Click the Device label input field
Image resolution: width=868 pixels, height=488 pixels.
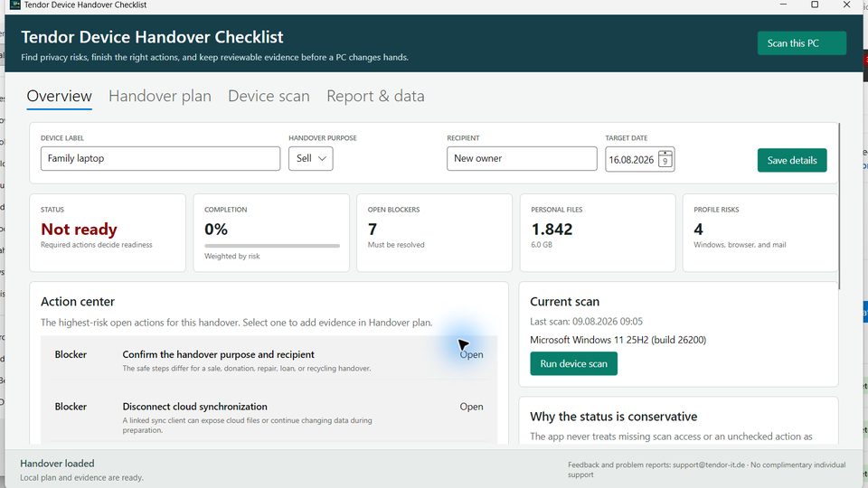[x=160, y=158]
